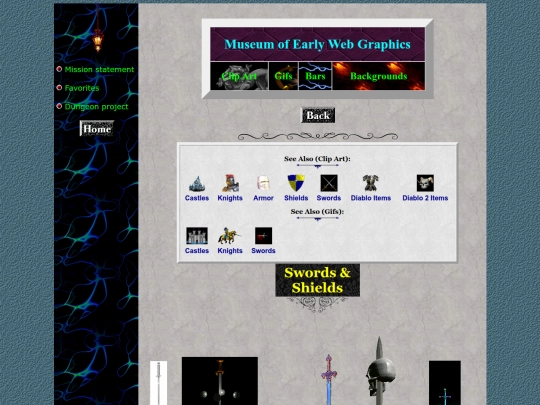Open the Shields text link

tap(296, 198)
